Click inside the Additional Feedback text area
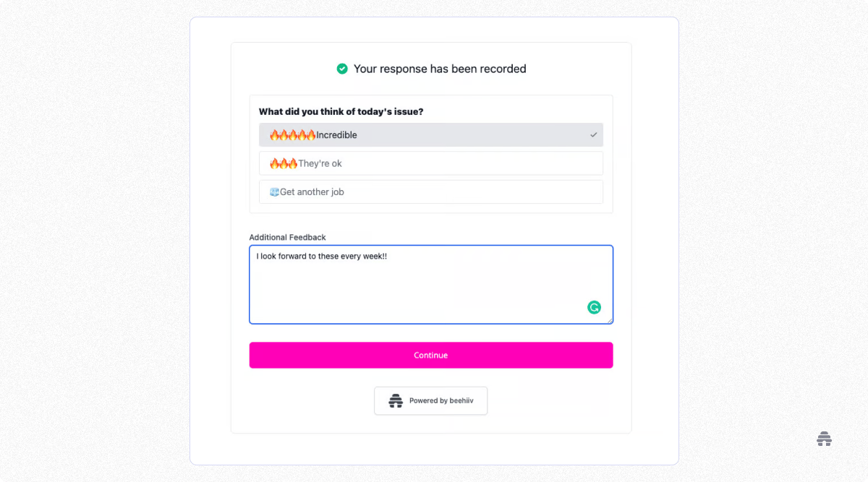Image resolution: width=868 pixels, height=482 pixels. tap(430, 285)
